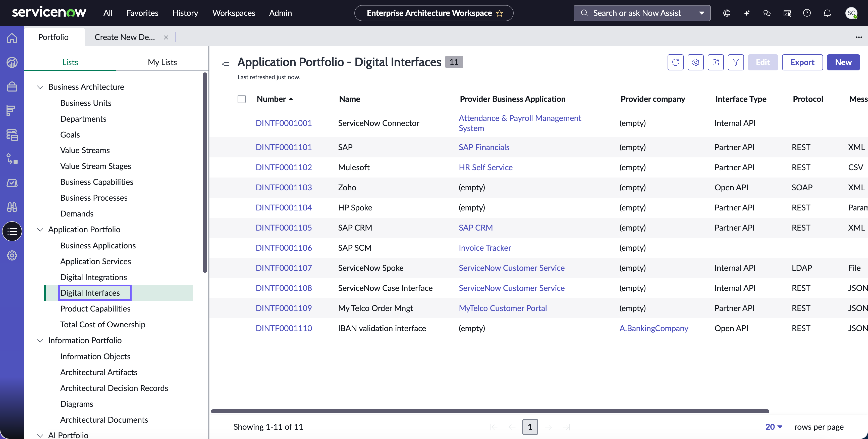Close the Create New De... tab
Viewport: 868px width, 439px height.
pos(166,37)
